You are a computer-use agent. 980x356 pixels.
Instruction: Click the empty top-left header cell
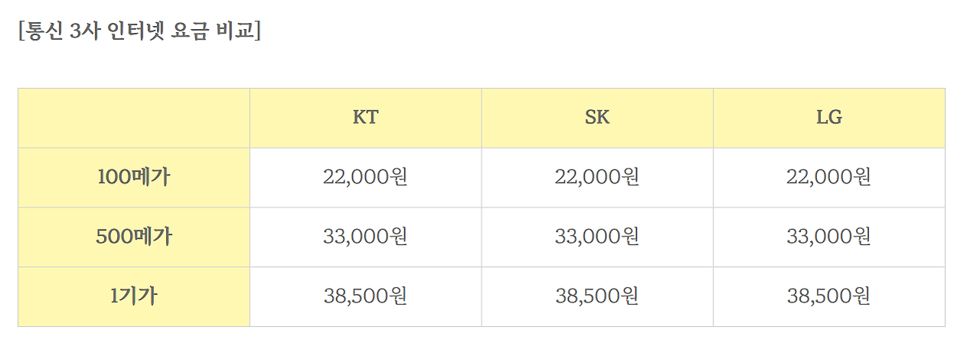tap(134, 118)
